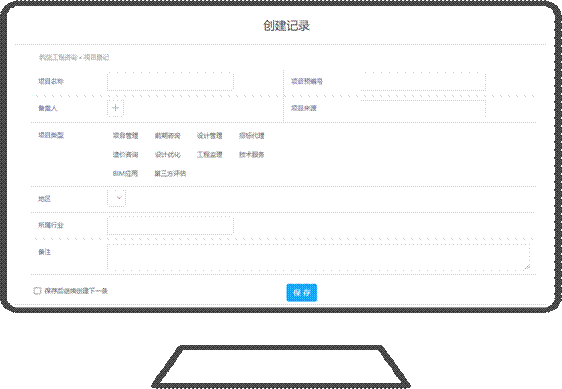
Task: Focus the 项目名称 input field
Action: (x=170, y=81)
